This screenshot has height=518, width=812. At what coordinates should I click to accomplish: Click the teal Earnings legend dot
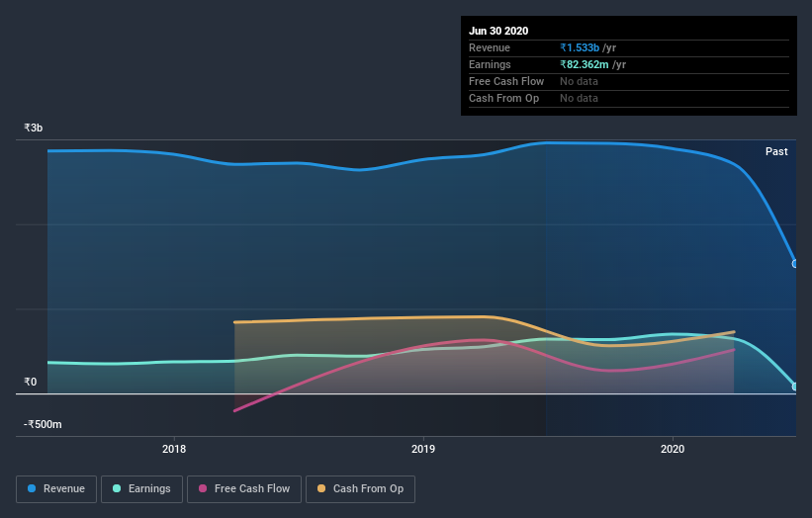(117, 488)
